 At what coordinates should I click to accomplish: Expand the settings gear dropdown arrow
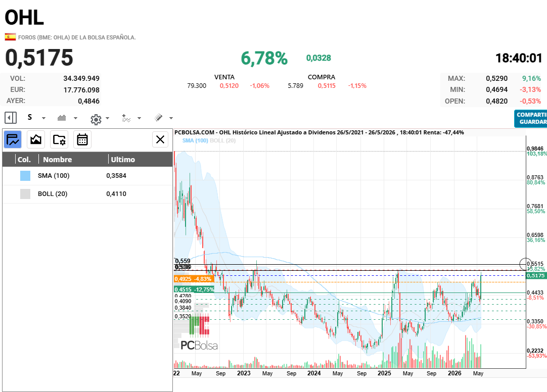coord(108,118)
